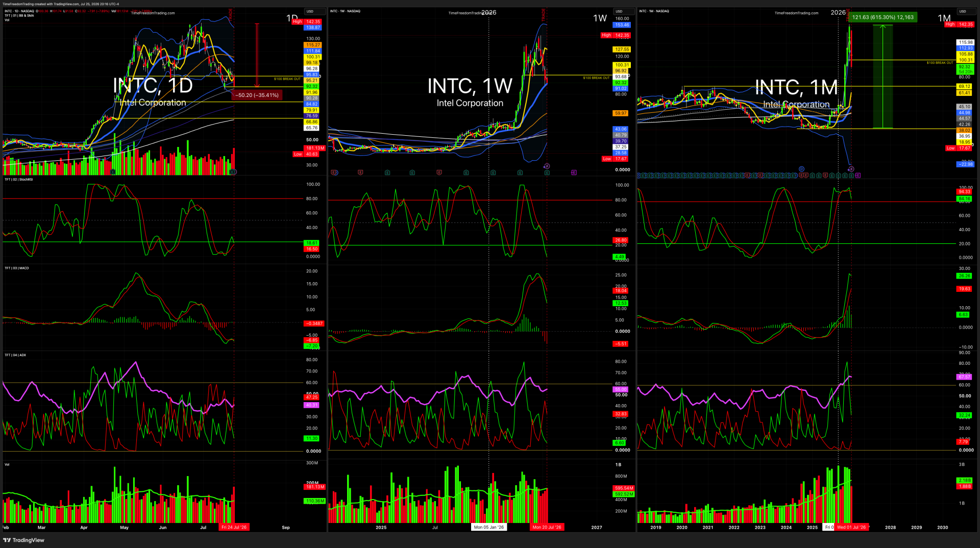Click the 153.46 price label on weekly chart
This screenshot has height=548, width=980.
point(622,25)
